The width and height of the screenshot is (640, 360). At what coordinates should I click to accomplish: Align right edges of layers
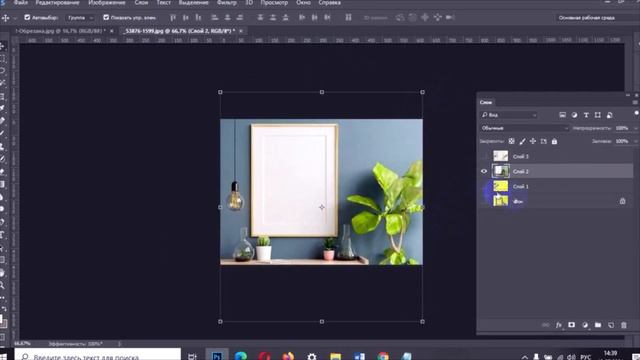(240, 18)
